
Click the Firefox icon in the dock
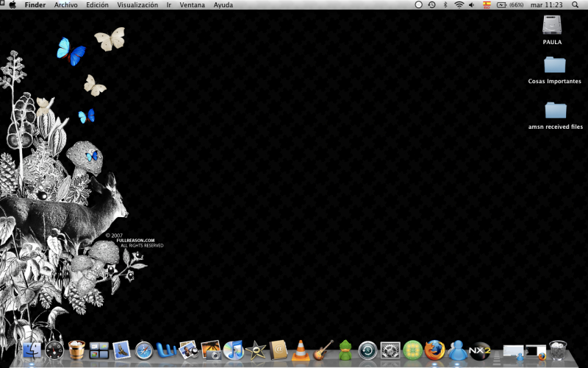point(434,350)
